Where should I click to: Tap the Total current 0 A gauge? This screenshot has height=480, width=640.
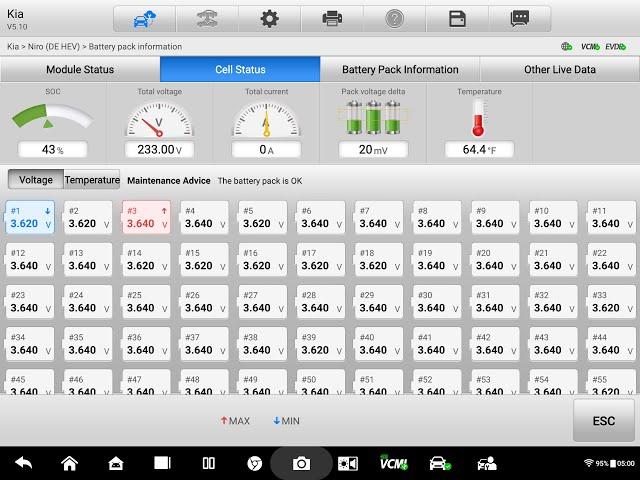267,122
